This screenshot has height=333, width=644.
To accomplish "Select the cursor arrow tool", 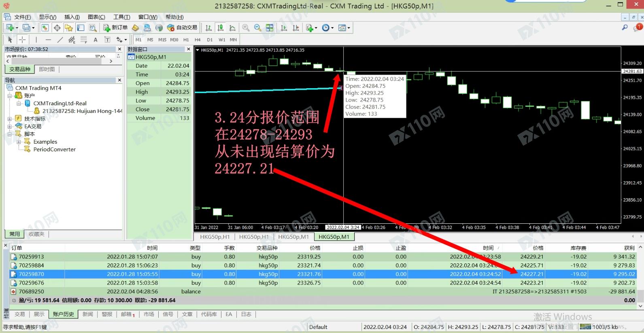I will point(10,40).
